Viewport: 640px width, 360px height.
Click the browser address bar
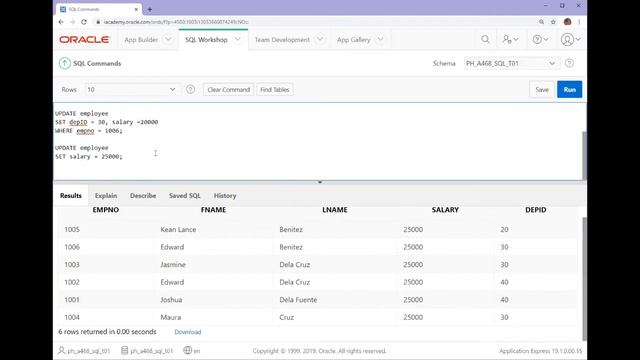(314, 22)
